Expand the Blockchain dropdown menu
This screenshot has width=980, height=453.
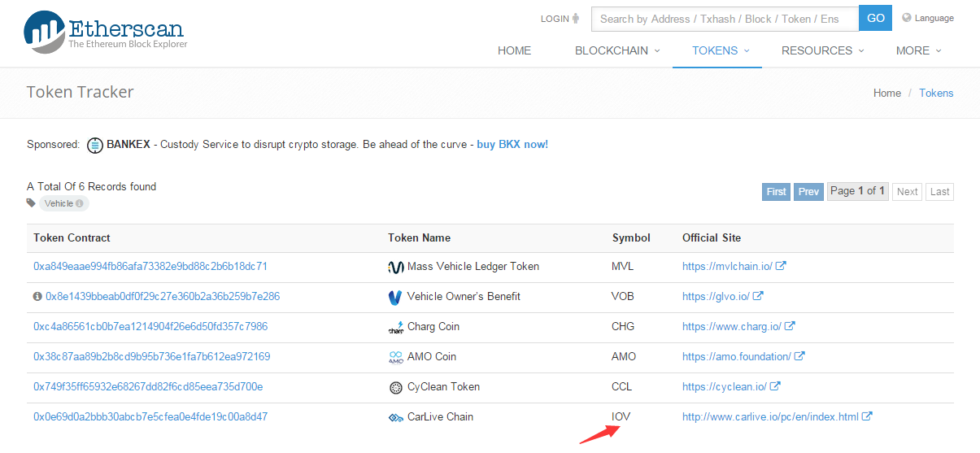pyautogui.click(x=617, y=50)
